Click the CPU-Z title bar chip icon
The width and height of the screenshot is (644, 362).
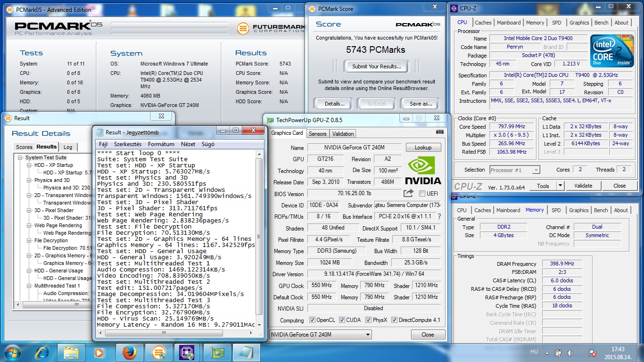coord(454,8)
